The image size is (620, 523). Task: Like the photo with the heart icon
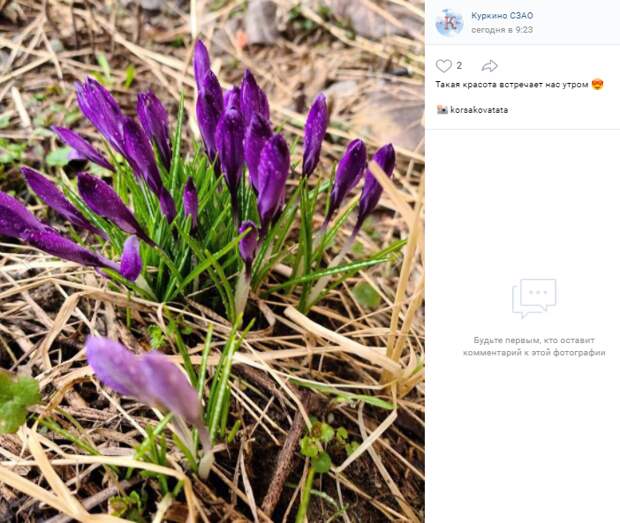[443, 66]
